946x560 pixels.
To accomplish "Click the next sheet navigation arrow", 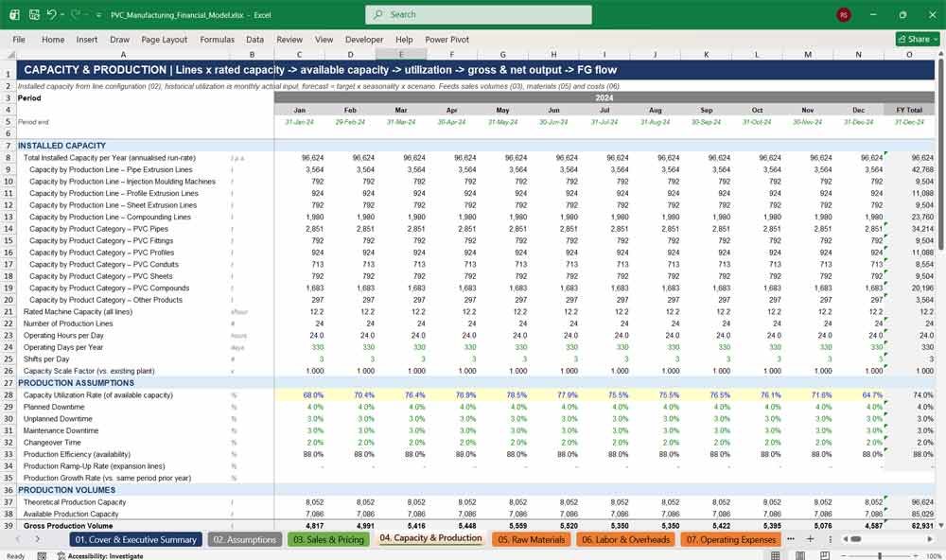I will tap(38, 539).
